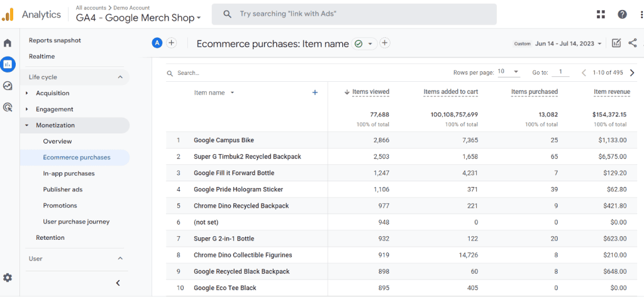This screenshot has width=644, height=299.
Task: Open the Google apps grid
Action: (x=601, y=14)
